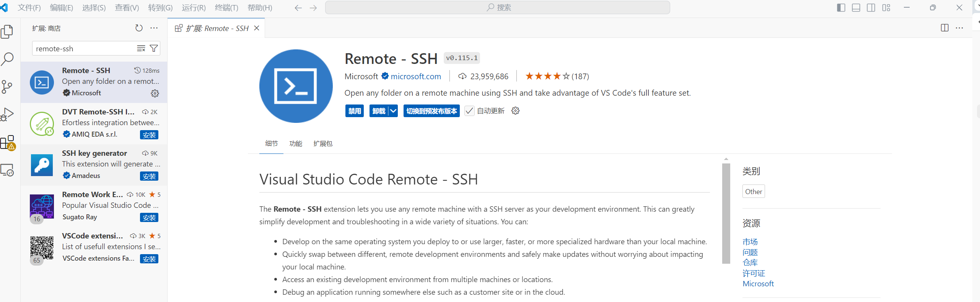Click the 卸载 button
Viewport: 980px width, 302px height.
(x=379, y=111)
